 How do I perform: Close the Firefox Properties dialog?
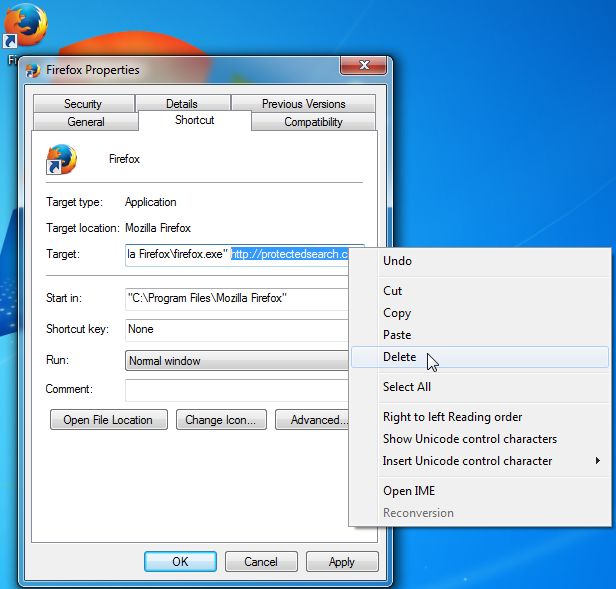point(364,65)
